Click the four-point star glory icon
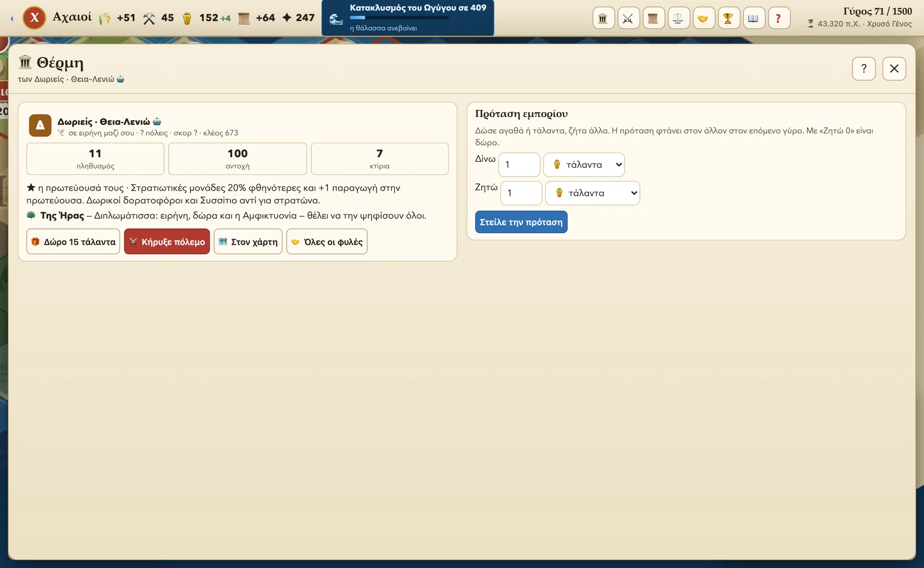Image resolution: width=924 pixels, height=568 pixels. (x=287, y=18)
